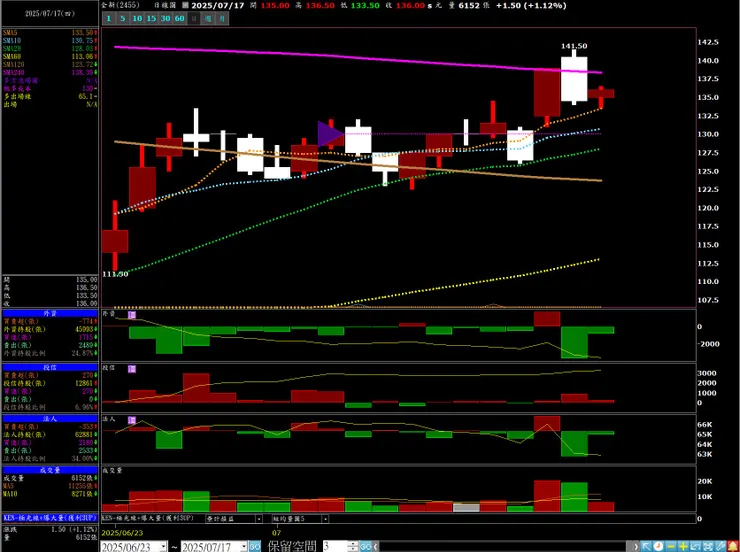This screenshot has width=740, height=552.
Task: Click the 141.50 high price label
Action: (574, 46)
